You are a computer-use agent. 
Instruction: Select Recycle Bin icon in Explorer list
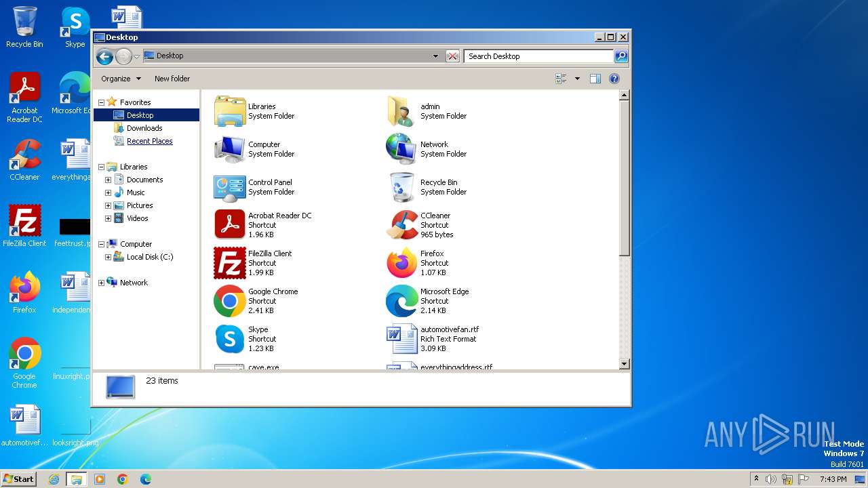click(401, 187)
